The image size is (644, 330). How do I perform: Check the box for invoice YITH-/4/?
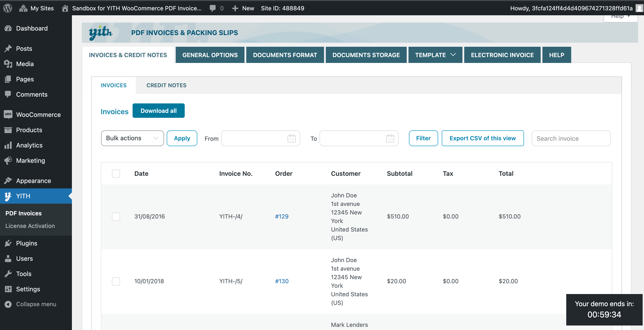pyautogui.click(x=116, y=216)
